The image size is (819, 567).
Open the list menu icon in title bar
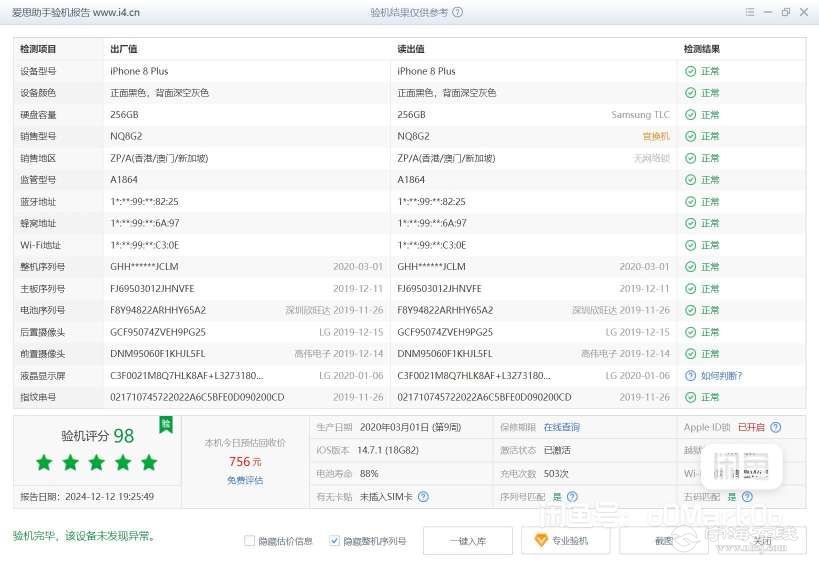click(x=750, y=12)
